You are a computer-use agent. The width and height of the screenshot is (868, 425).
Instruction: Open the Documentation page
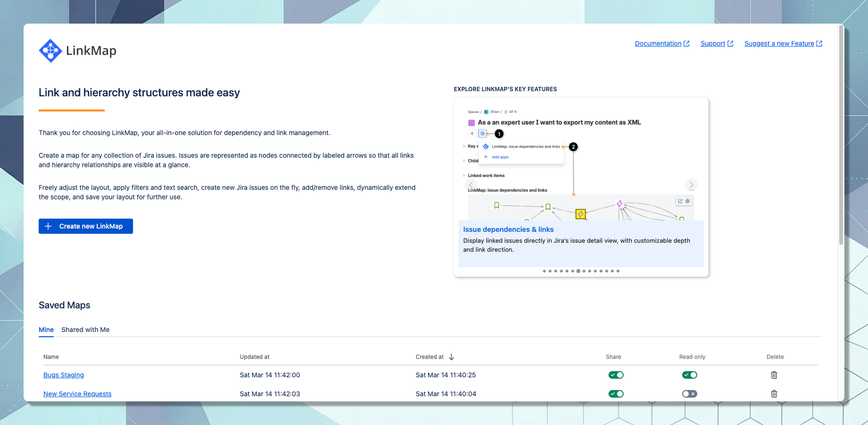(658, 43)
